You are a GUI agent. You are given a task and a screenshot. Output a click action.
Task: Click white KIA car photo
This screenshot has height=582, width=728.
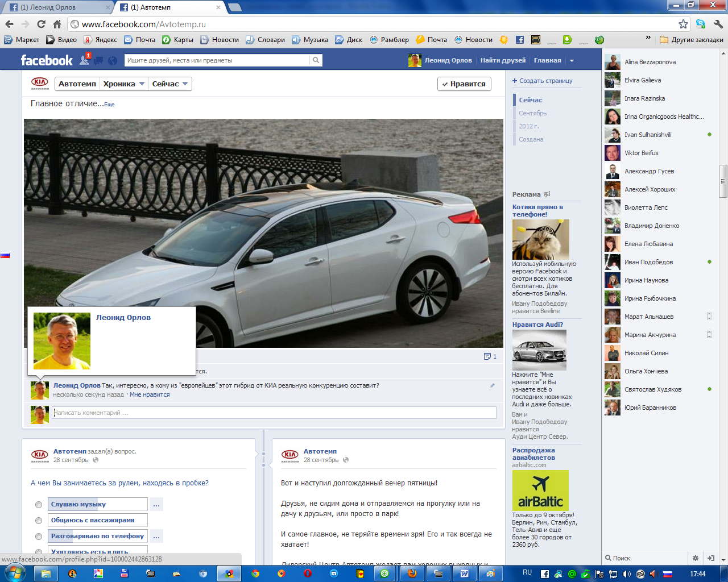pos(263,233)
